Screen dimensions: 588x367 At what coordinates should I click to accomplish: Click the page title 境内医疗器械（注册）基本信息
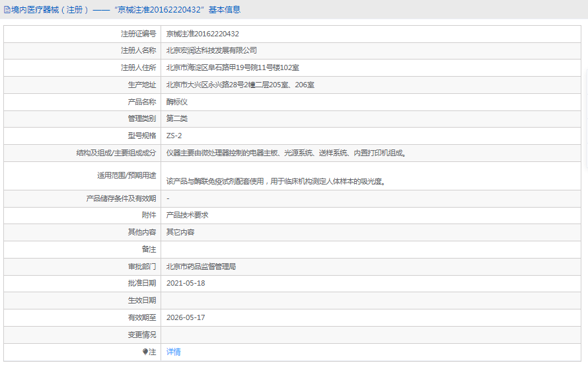[126, 10]
